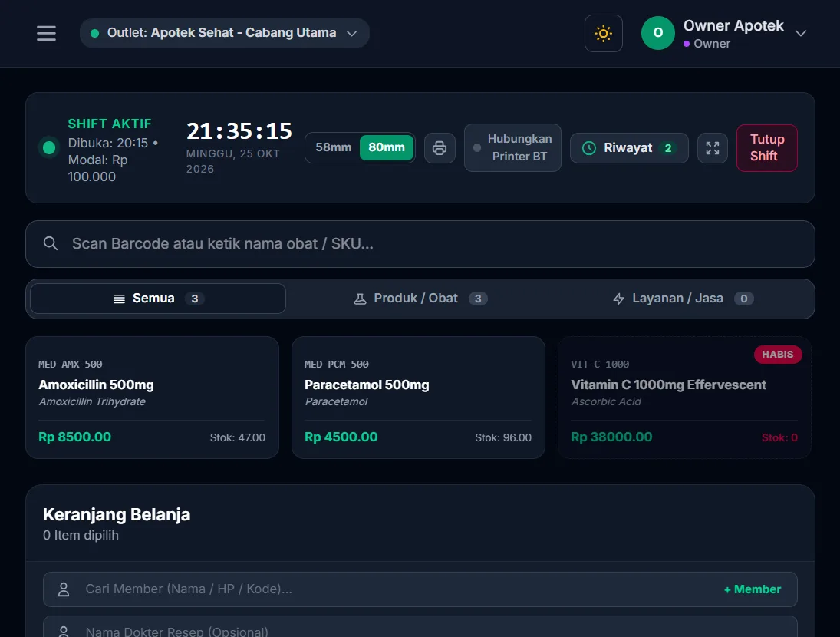The height and width of the screenshot is (637, 840).
Task: Switch to the Layanan / Jasa tab
Action: click(683, 299)
